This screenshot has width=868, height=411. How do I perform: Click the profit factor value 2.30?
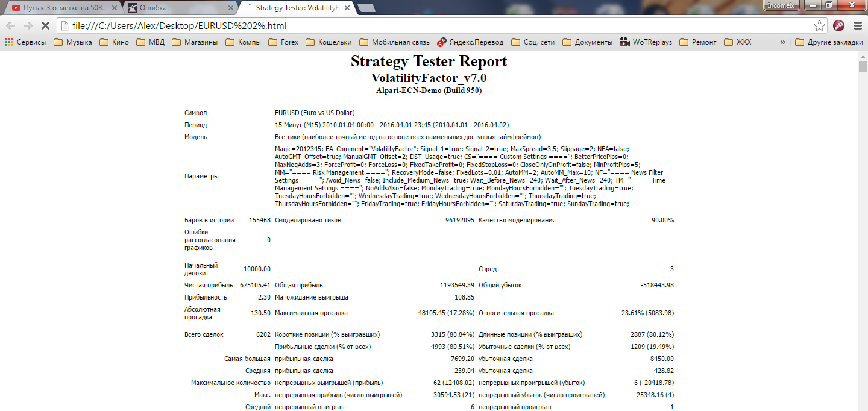pyautogui.click(x=265, y=297)
